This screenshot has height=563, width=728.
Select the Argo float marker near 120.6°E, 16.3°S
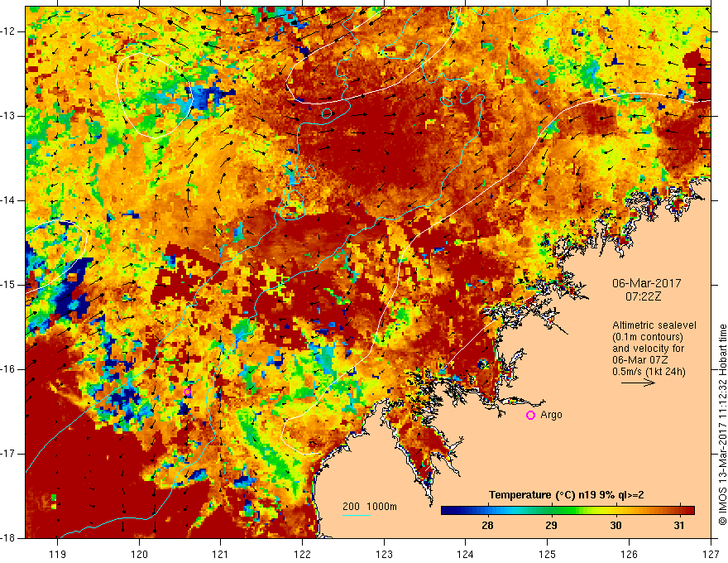(187, 392)
